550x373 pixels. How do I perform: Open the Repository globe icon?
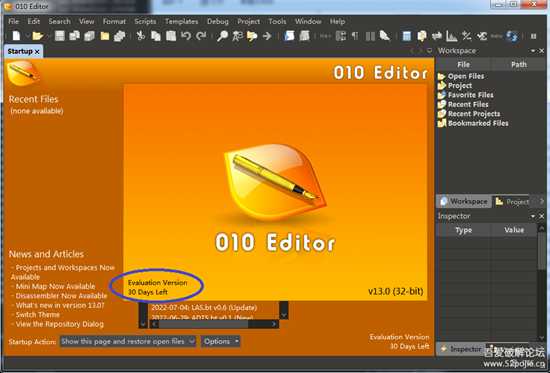(512, 36)
